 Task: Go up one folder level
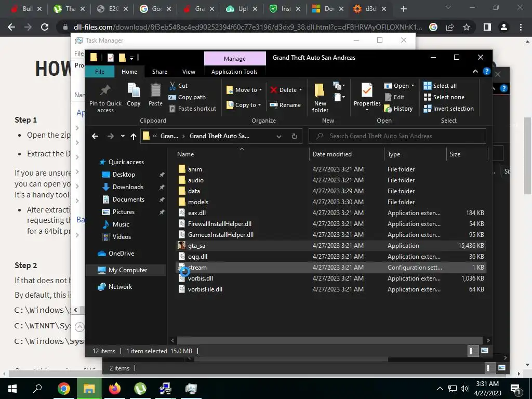[x=134, y=136]
